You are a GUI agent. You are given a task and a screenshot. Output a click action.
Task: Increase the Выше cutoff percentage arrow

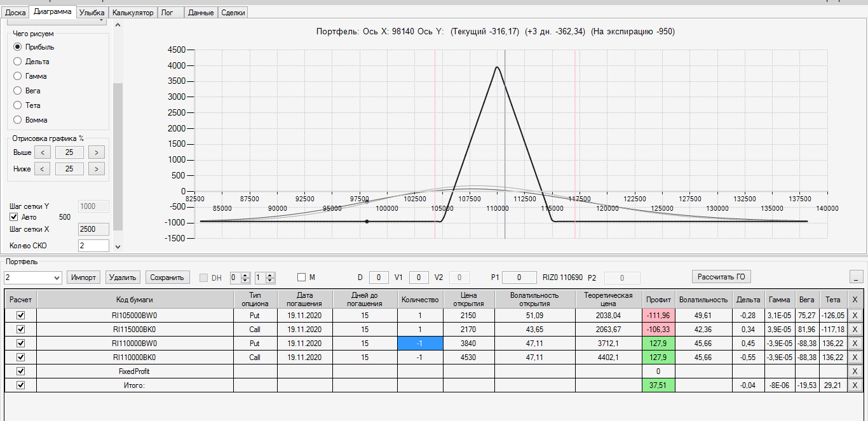pos(96,152)
